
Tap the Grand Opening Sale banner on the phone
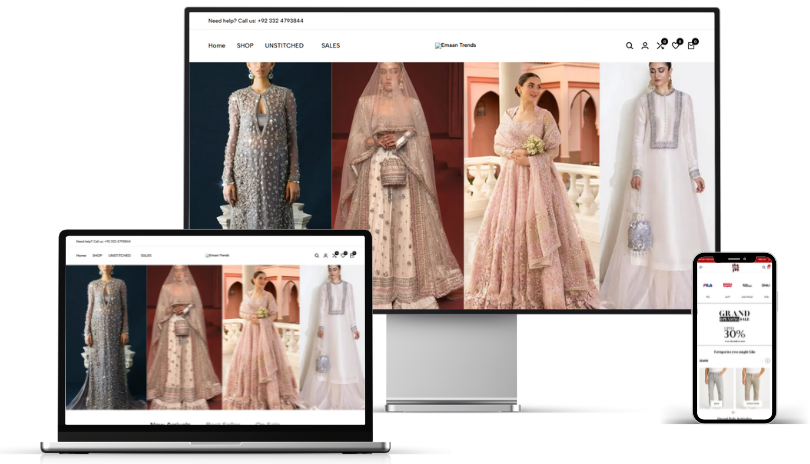click(735, 325)
